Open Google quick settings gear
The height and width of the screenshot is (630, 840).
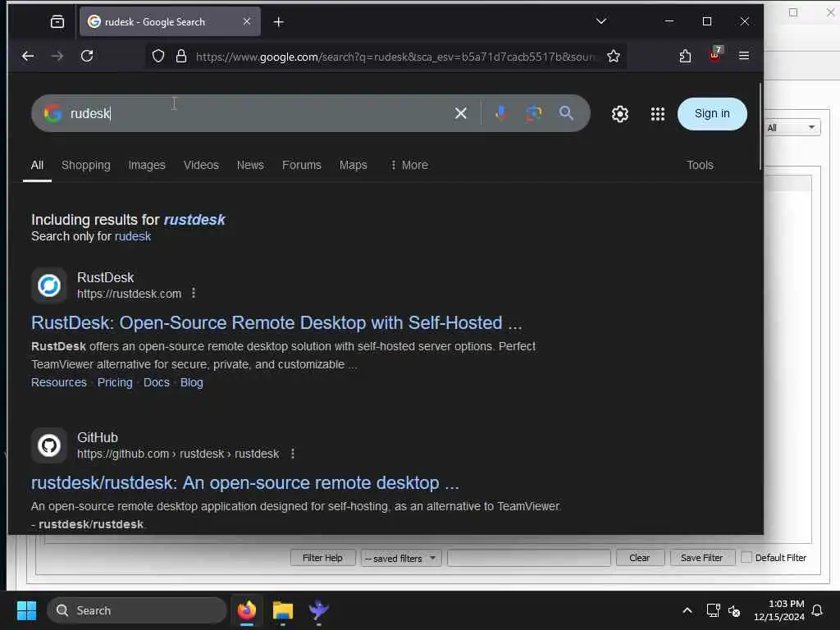(x=620, y=114)
